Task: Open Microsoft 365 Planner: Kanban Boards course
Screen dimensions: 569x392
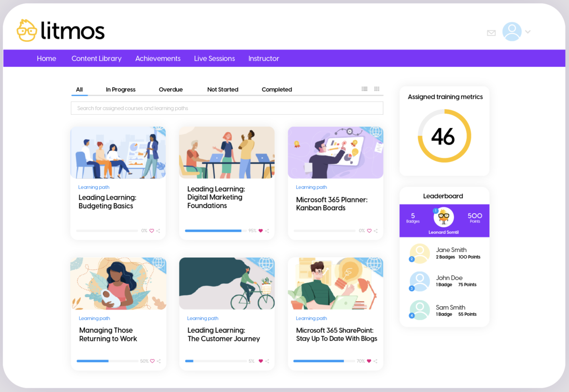Action: click(x=331, y=204)
